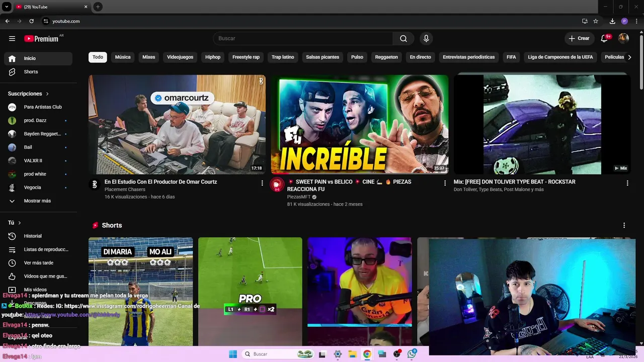Open the notifications bell

click(605, 39)
